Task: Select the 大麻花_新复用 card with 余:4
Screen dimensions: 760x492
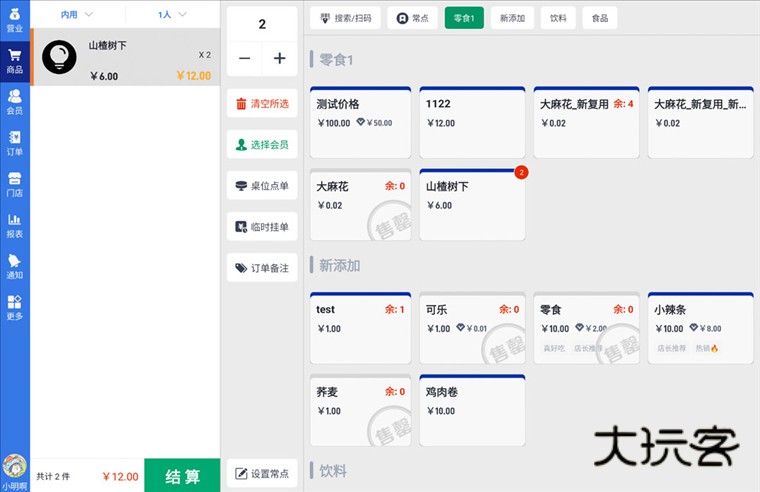Action: 586,122
